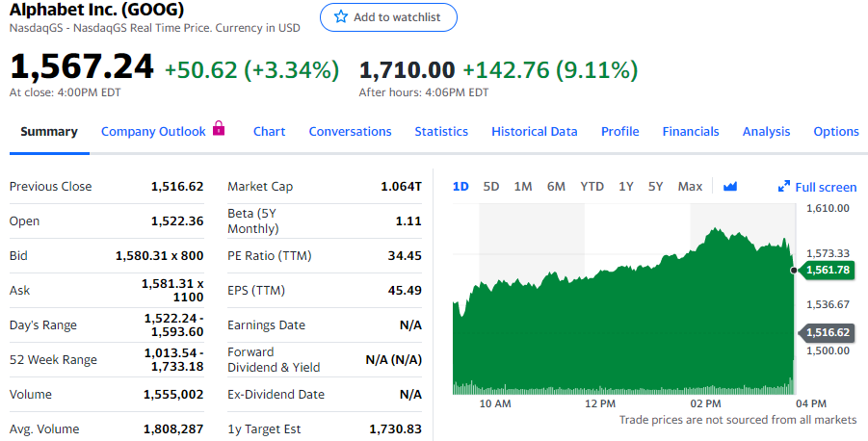Screen dimensions: 868x441
Task: Select the YTD chart range
Action: [x=592, y=187]
